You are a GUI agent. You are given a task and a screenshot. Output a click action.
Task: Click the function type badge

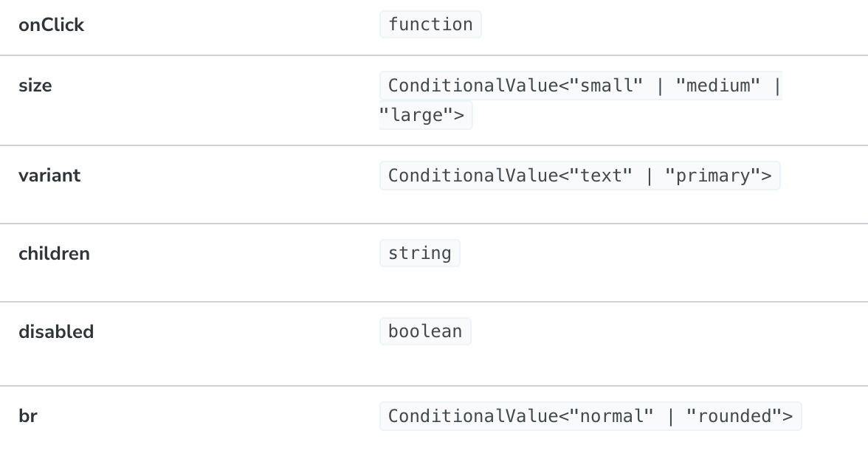coord(430,24)
